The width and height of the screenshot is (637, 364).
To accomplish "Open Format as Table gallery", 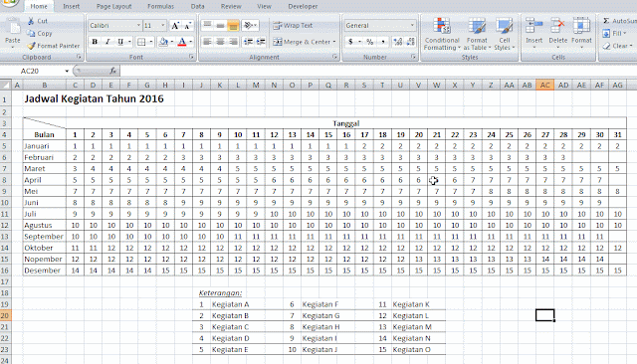I will [477, 34].
